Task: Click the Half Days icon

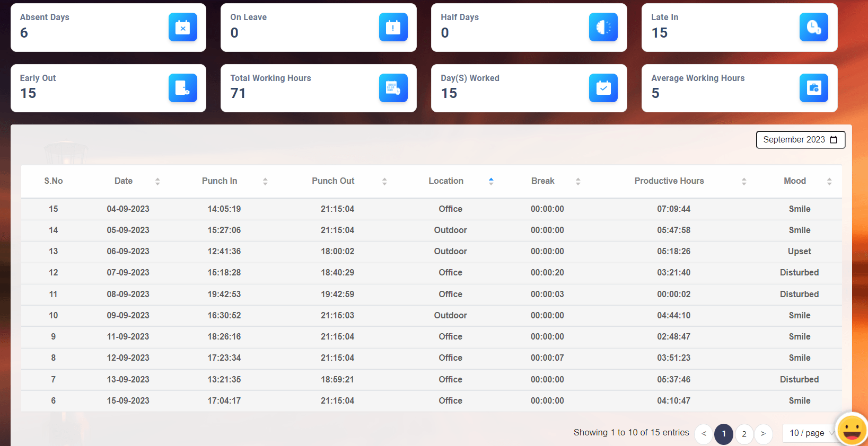Action: tap(603, 28)
